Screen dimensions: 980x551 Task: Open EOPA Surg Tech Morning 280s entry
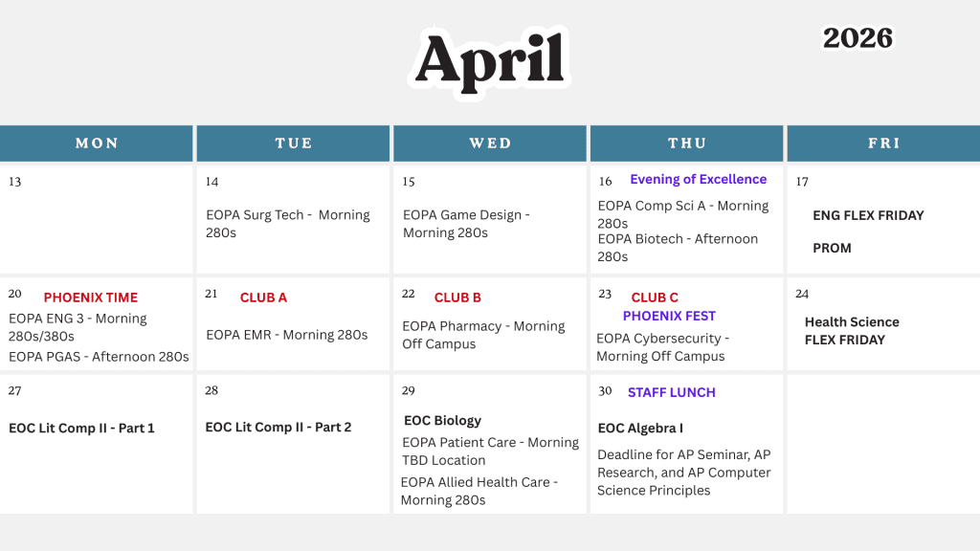pos(287,224)
